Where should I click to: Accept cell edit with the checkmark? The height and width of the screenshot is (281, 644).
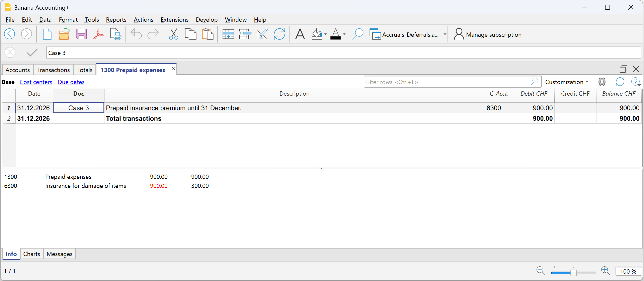[32, 53]
